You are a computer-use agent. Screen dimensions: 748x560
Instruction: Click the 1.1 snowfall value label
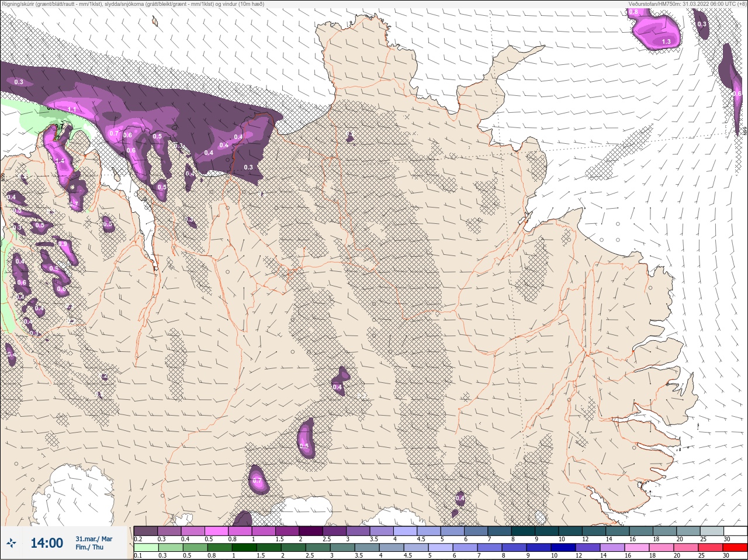coord(72,109)
